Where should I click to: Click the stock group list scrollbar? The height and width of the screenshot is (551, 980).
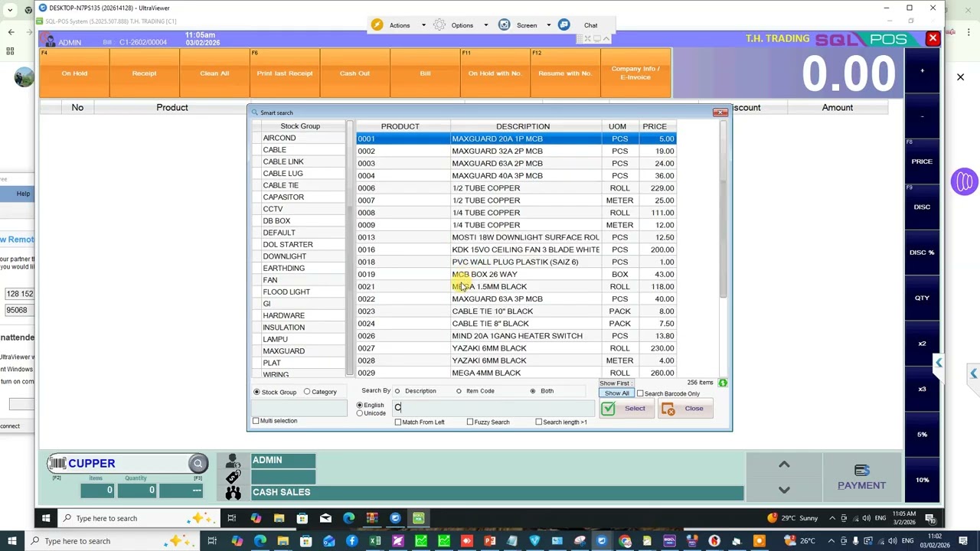350,291
